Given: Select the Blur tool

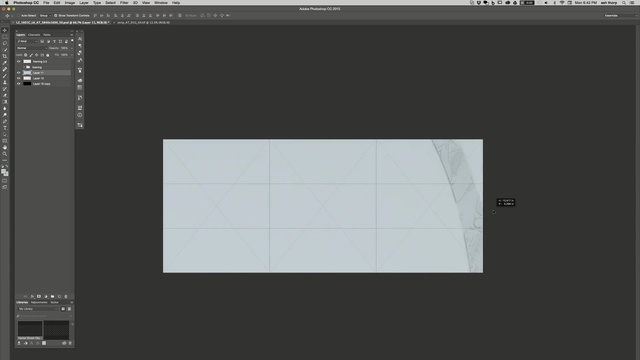Looking at the screenshot, I should [5, 109].
